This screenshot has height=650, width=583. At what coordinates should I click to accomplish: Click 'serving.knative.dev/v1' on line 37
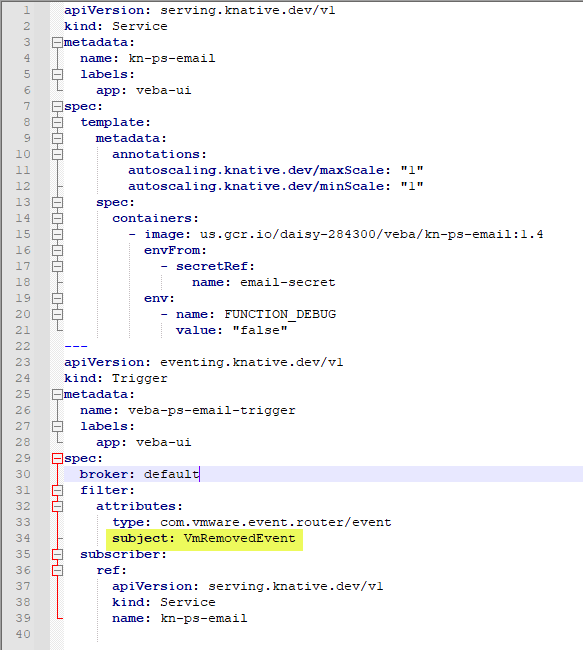[x=295, y=587]
